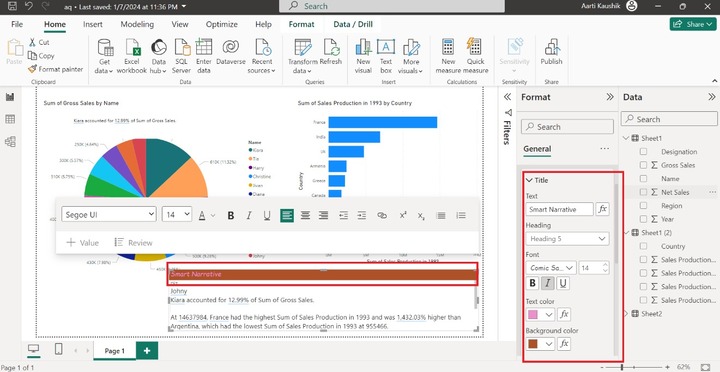The height and width of the screenshot is (372, 720).
Task: Center align text in floating toolbar
Action: pyautogui.click(x=305, y=215)
